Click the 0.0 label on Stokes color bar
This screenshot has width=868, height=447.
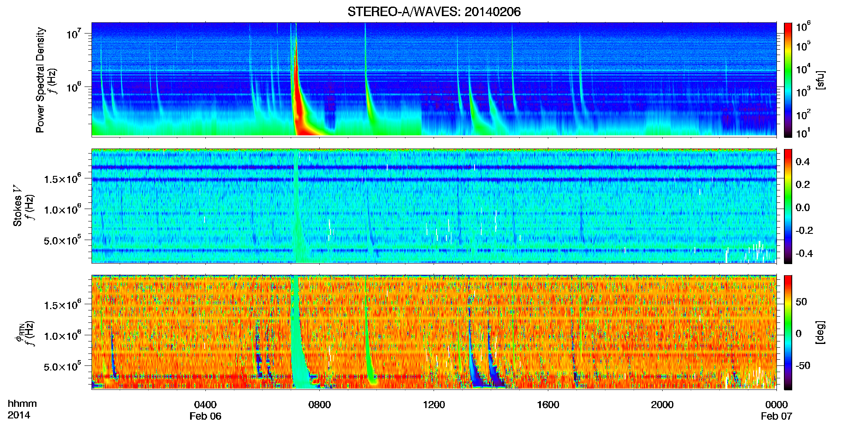[x=803, y=207]
